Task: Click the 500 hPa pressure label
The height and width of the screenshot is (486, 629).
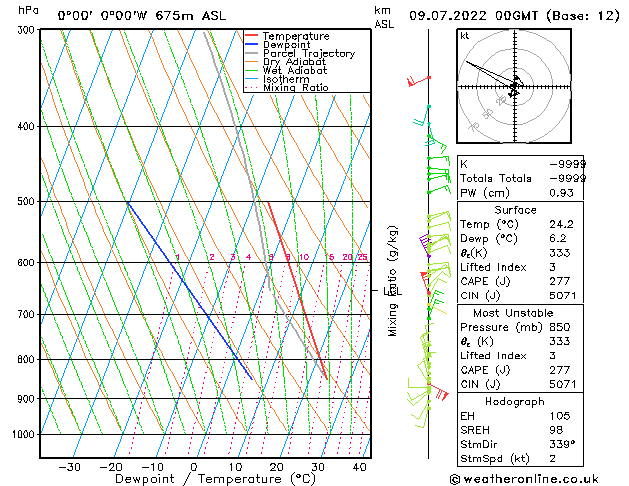Action: click(x=28, y=201)
